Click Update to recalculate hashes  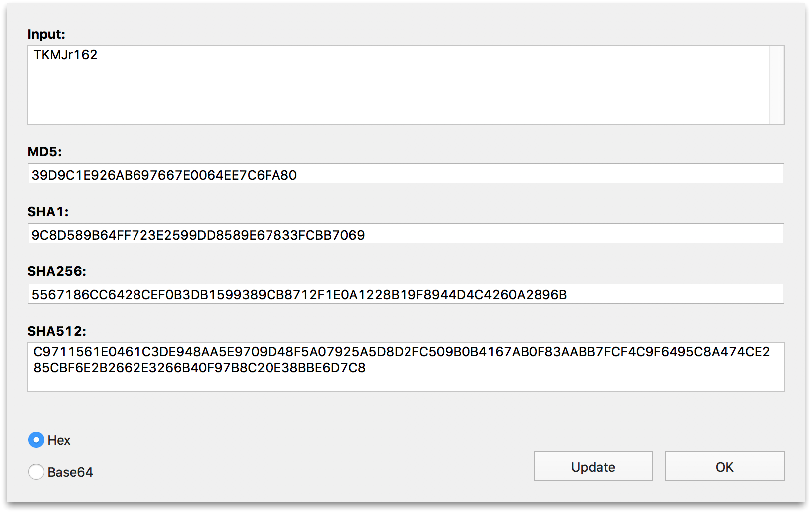[x=592, y=466]
